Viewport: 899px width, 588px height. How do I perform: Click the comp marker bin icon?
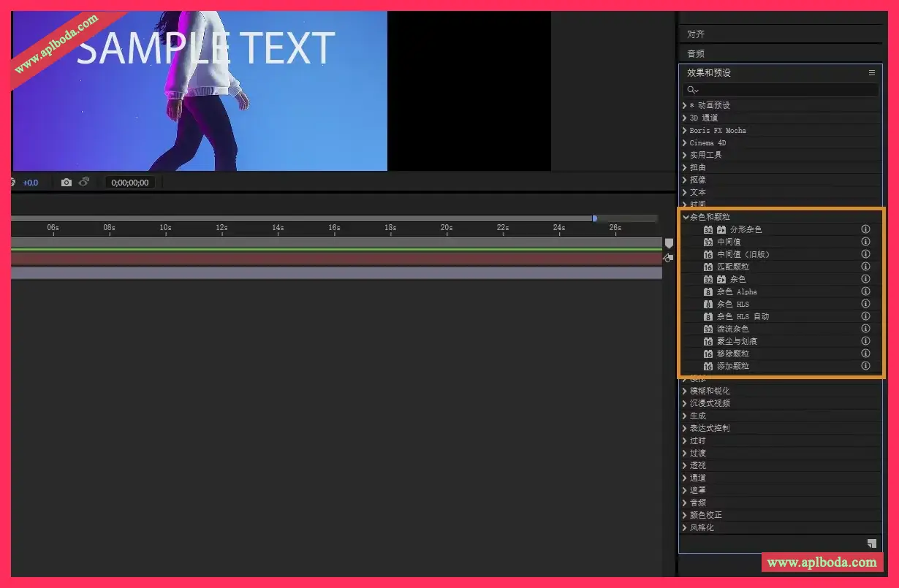point(668,243)
